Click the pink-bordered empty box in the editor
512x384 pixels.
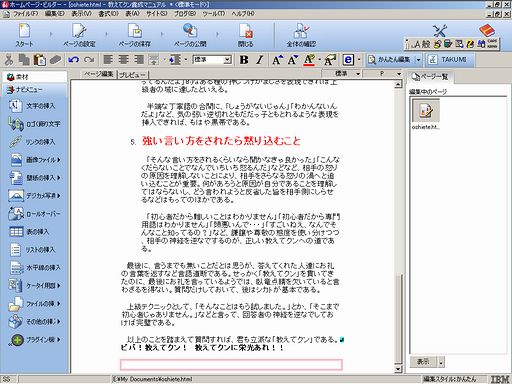(x=231, y=365)
